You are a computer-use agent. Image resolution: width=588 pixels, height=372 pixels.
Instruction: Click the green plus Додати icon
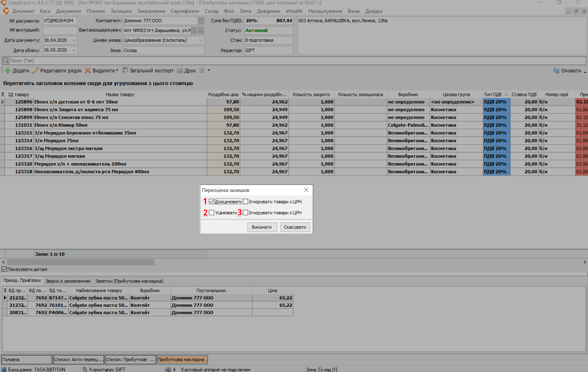(x=8, y=70)
